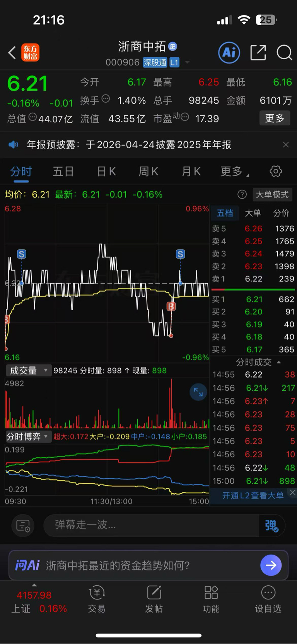Viewport: 297px width, 644px height.
Task: Tap 开通L2查看大单 link
Action: 253,496
